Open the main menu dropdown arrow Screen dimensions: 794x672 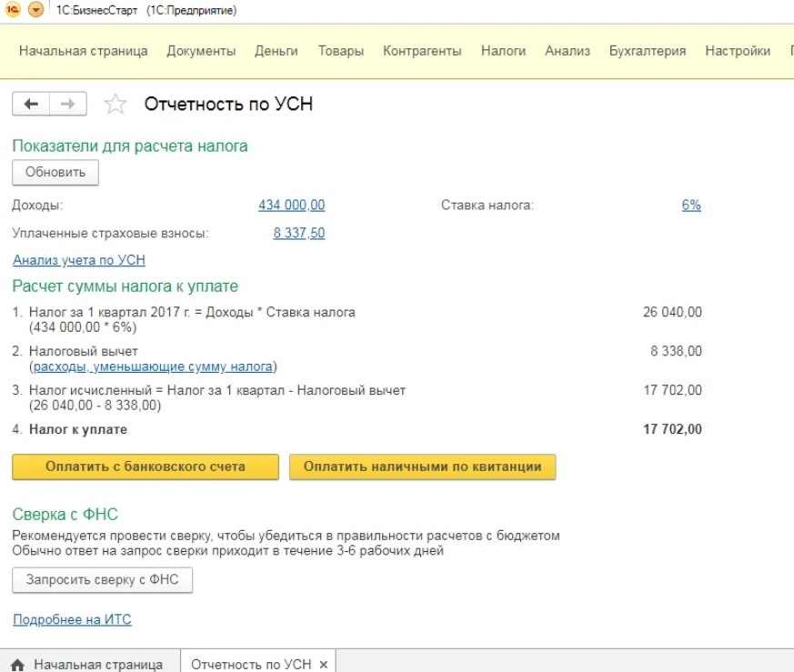36,10
